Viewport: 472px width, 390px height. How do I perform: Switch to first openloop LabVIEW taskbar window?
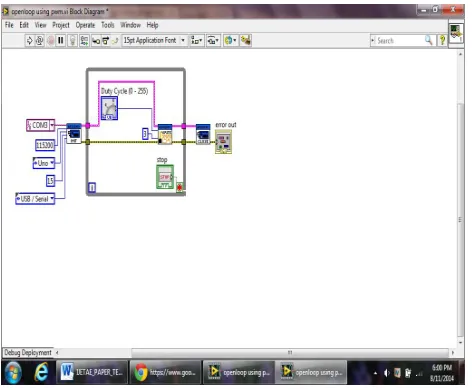pos(239,372)
